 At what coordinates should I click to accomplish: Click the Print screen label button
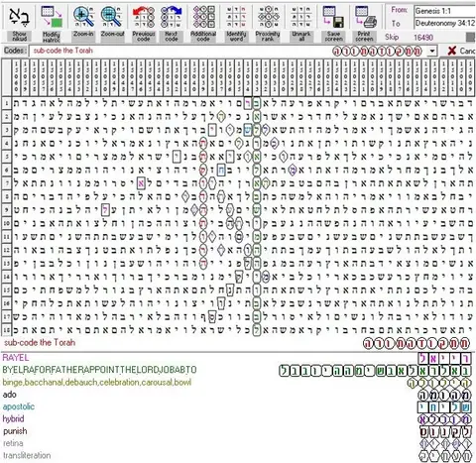[x=364, y=37]
